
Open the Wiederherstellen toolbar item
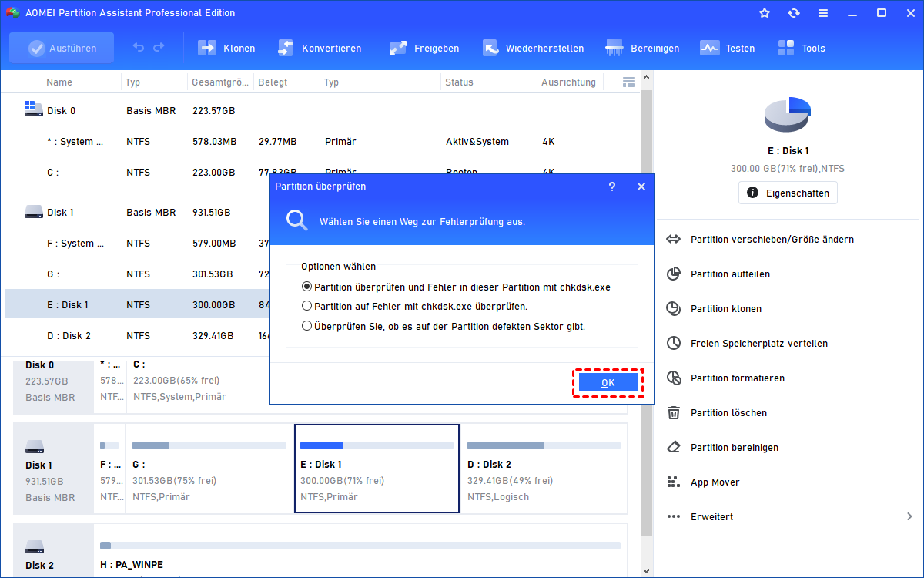(533, 48)
